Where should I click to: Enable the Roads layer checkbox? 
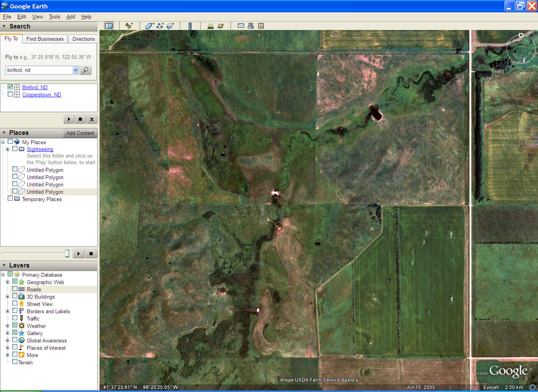tap(15, 289)
